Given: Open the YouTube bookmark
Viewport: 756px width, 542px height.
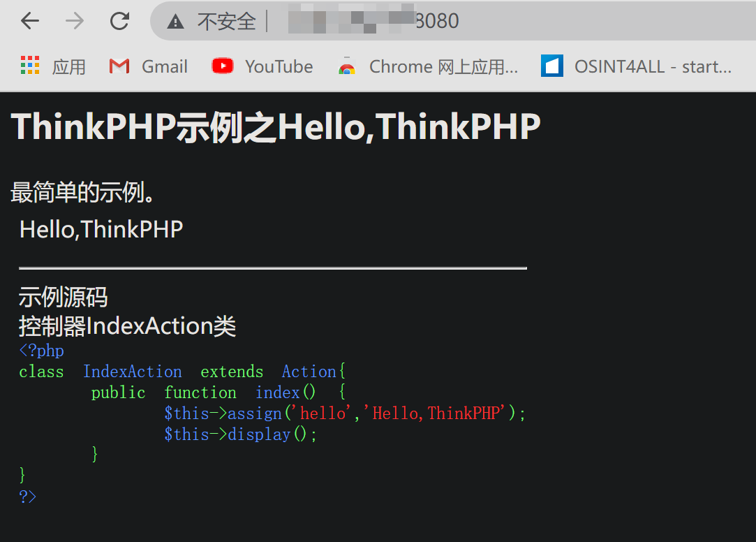Looking at the screenshot, I should pos(279,66).
